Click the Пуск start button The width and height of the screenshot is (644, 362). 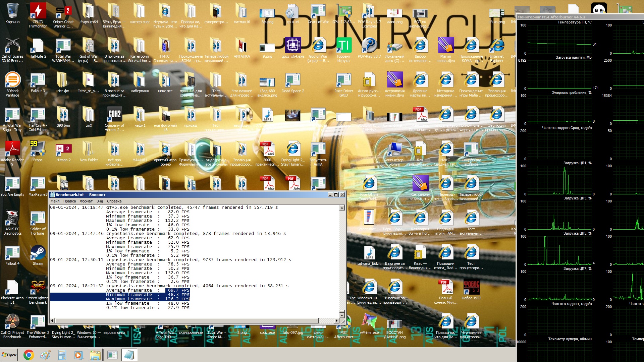(x=9, y=355)
